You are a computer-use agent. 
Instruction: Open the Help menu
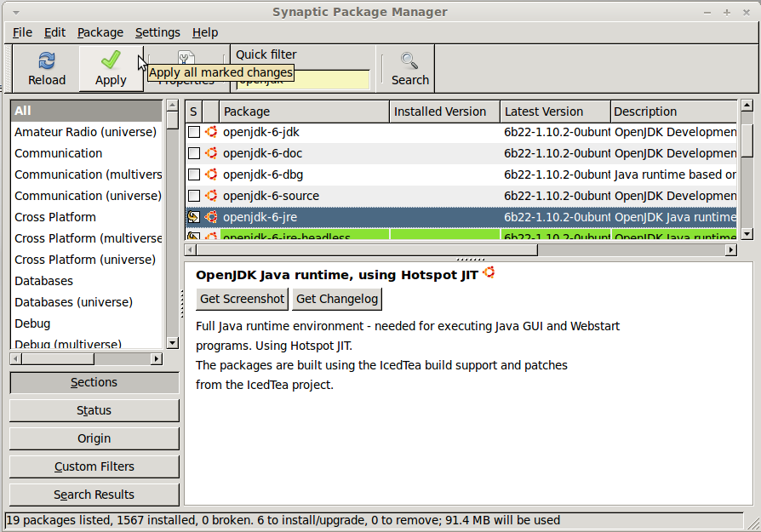click(205, 32)
